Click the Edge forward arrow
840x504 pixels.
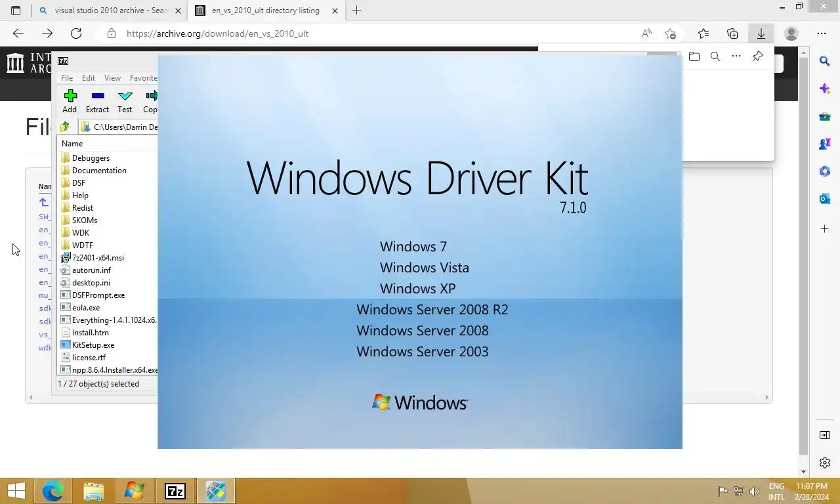[x=47, y=33]
